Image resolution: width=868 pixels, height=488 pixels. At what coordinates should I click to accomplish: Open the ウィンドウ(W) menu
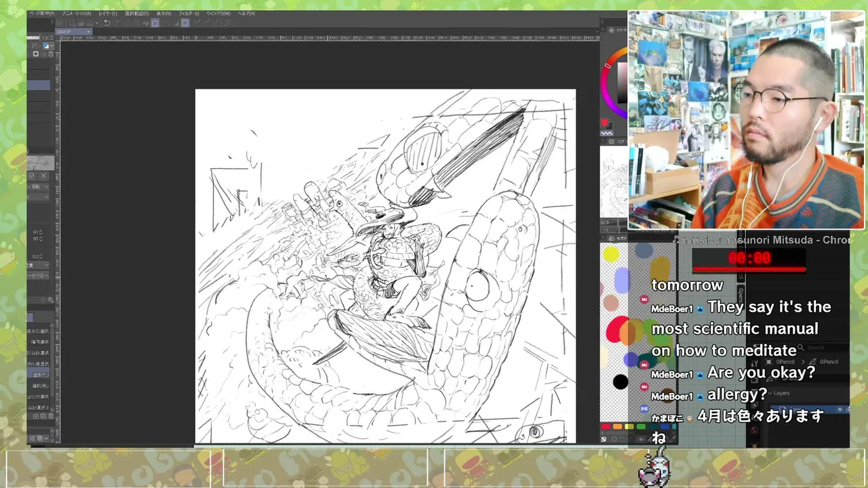(x=218, y=14)
